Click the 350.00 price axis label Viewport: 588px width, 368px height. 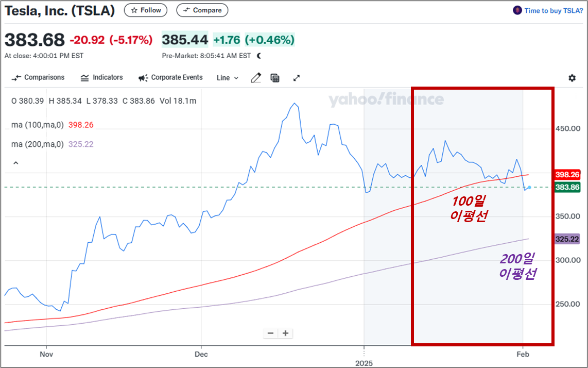pos(567,216)
